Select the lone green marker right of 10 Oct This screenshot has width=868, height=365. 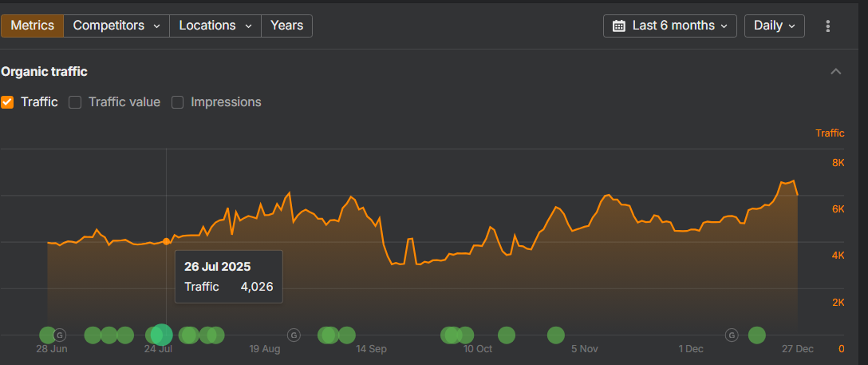(x=507, y=335)
